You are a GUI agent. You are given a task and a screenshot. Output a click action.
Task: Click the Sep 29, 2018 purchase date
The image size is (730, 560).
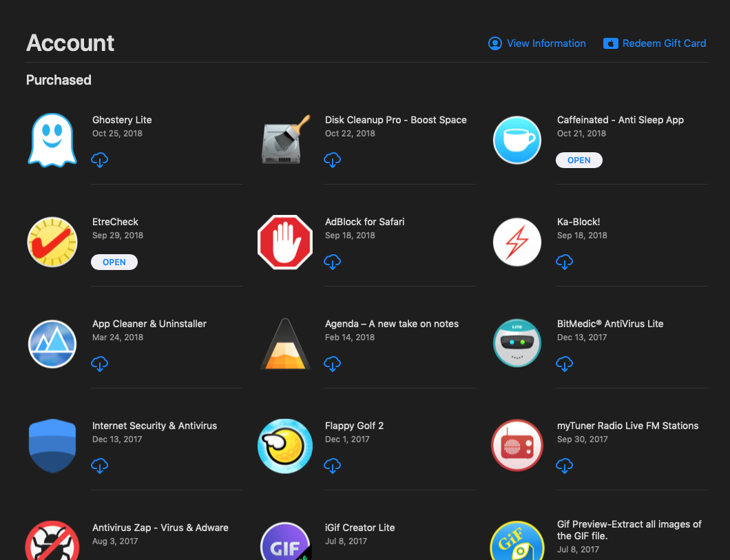pos(118,235)
